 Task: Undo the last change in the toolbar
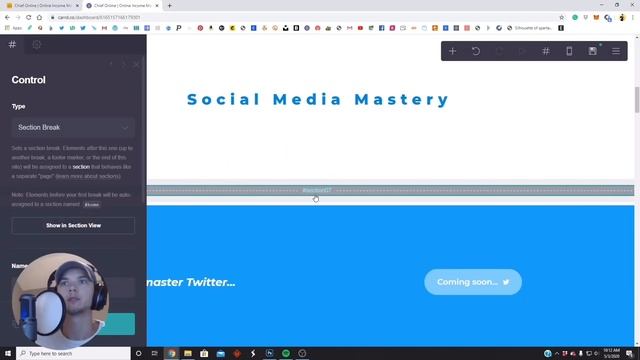tap(476, 51)
